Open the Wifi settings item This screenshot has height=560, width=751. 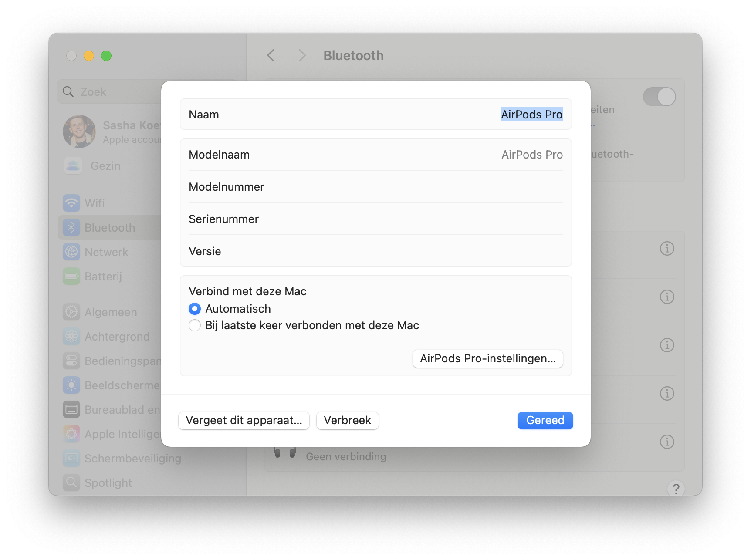[x=109, y=203]
